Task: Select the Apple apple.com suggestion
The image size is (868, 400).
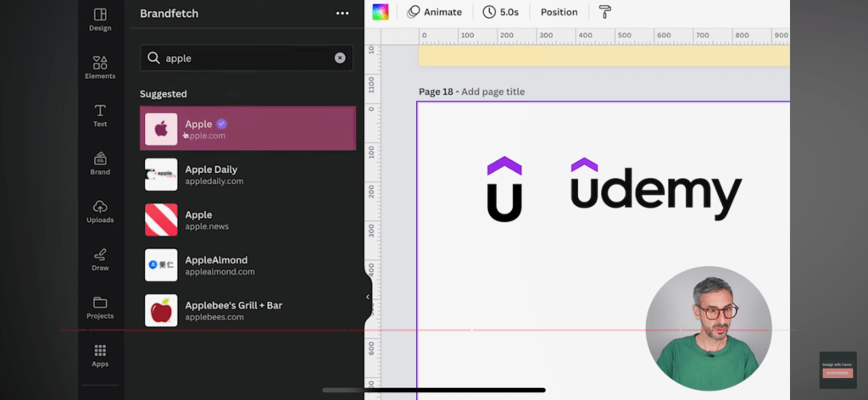Action: click(248, 128)
